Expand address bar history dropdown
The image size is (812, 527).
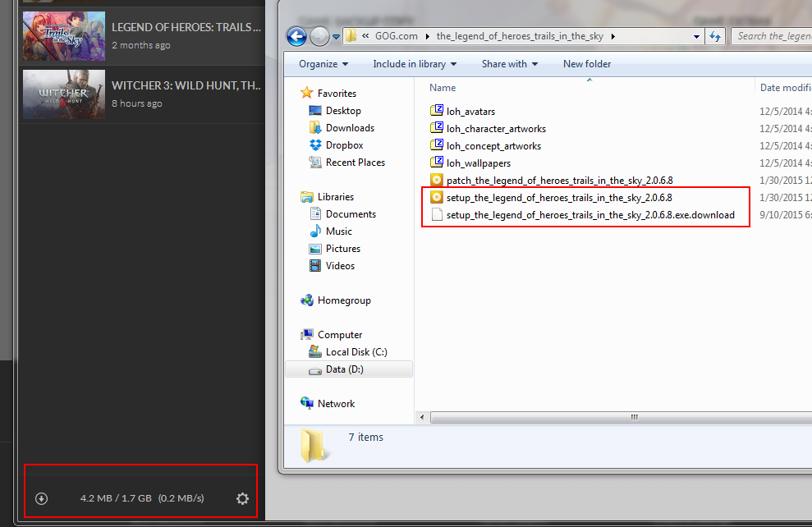tap(696, 36)
